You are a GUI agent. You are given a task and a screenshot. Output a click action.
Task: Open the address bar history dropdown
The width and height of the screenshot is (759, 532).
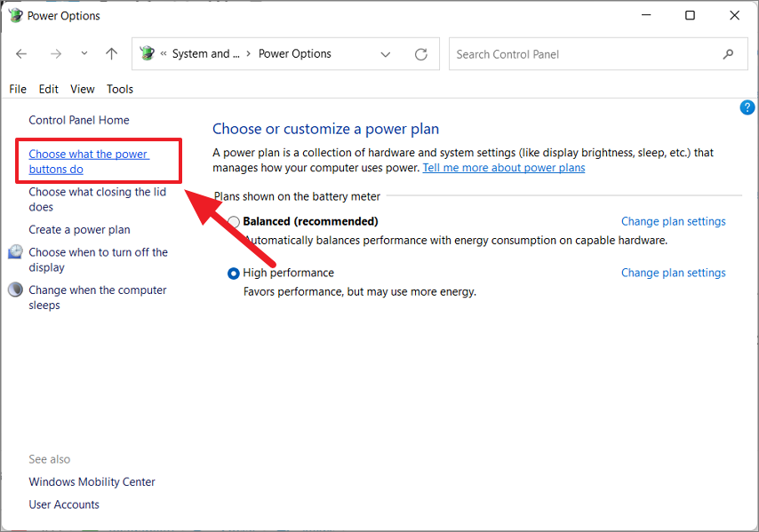point(386,54)
